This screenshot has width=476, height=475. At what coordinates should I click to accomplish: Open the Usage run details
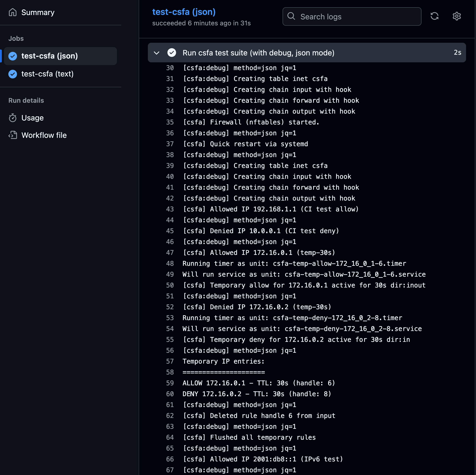click(x=32, y=118)
